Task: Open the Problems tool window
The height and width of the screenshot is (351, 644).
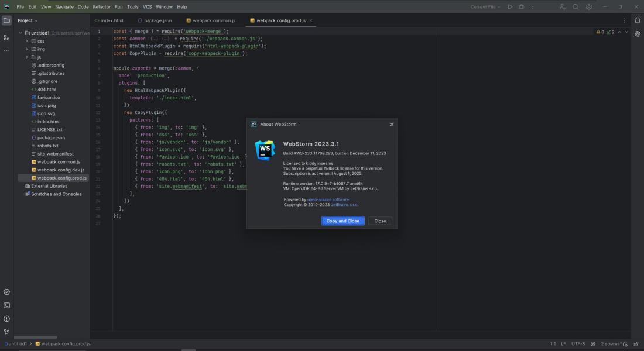Action: coord(6,319)
